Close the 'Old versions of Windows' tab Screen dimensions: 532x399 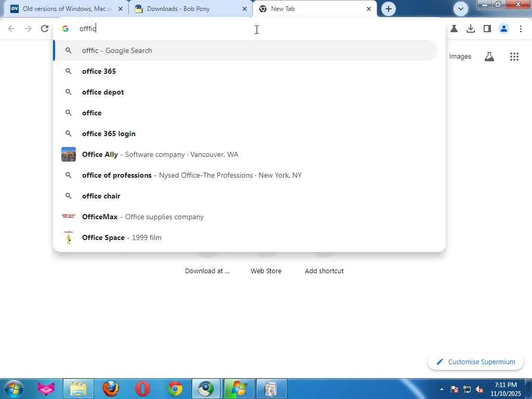(121, 9)
